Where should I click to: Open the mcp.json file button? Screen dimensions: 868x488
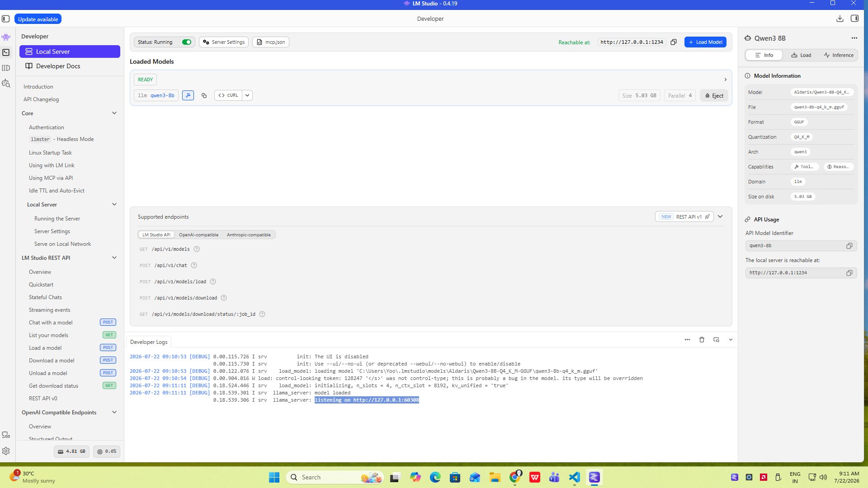271,42
